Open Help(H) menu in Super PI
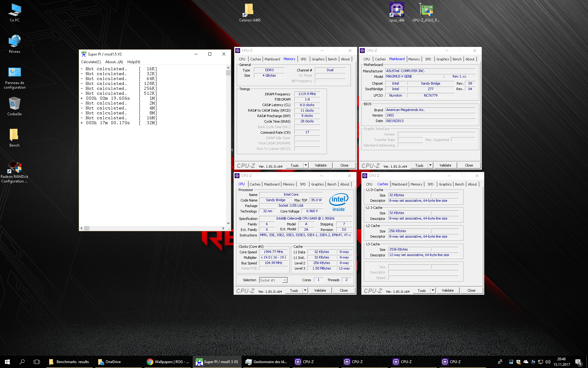588x368 pixels. [134, 62]
